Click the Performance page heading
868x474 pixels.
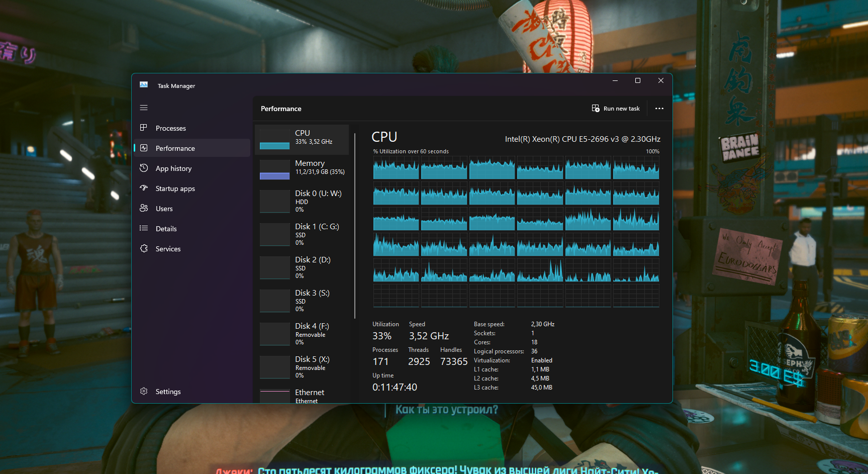281,109
